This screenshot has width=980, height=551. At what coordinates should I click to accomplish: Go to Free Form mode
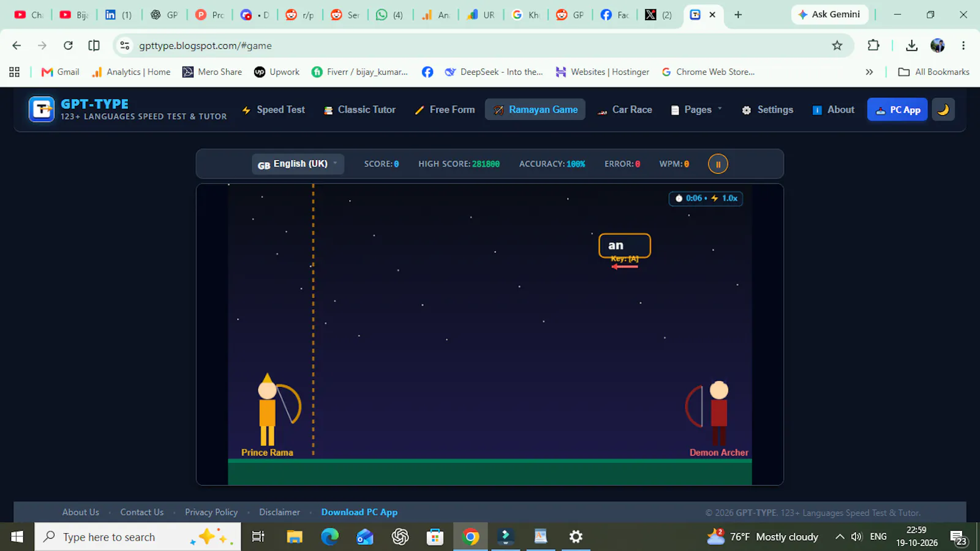click(x=445, y=110)
